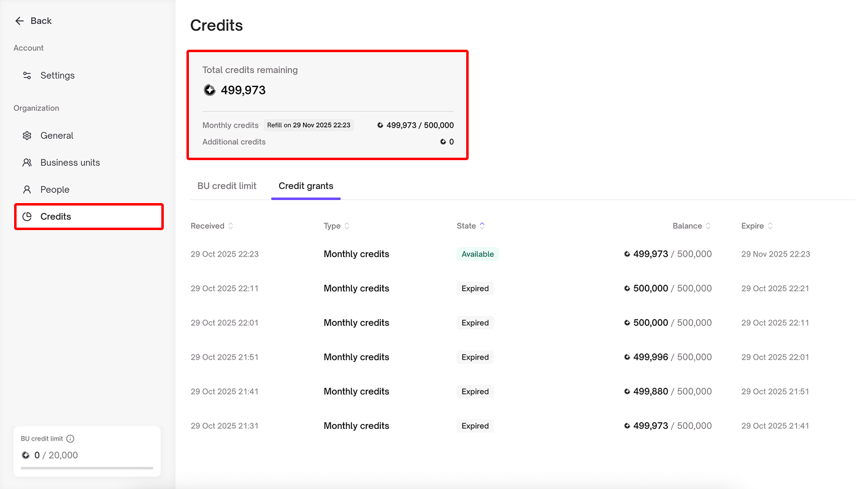Click the BU credit limit info icon
The width and height of the screenshot is (868, 489).
71,439
